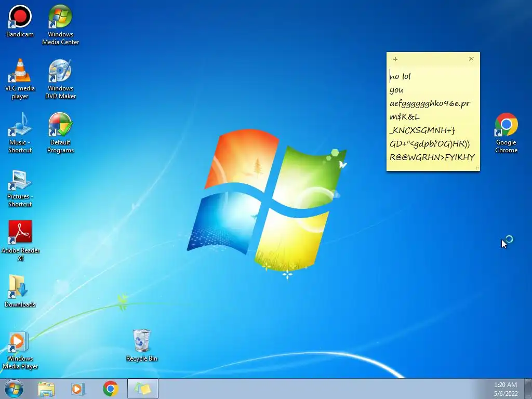Click the Windows Media Player desktop icon
The image size is (532, 399).
click(x=20, y=350)
